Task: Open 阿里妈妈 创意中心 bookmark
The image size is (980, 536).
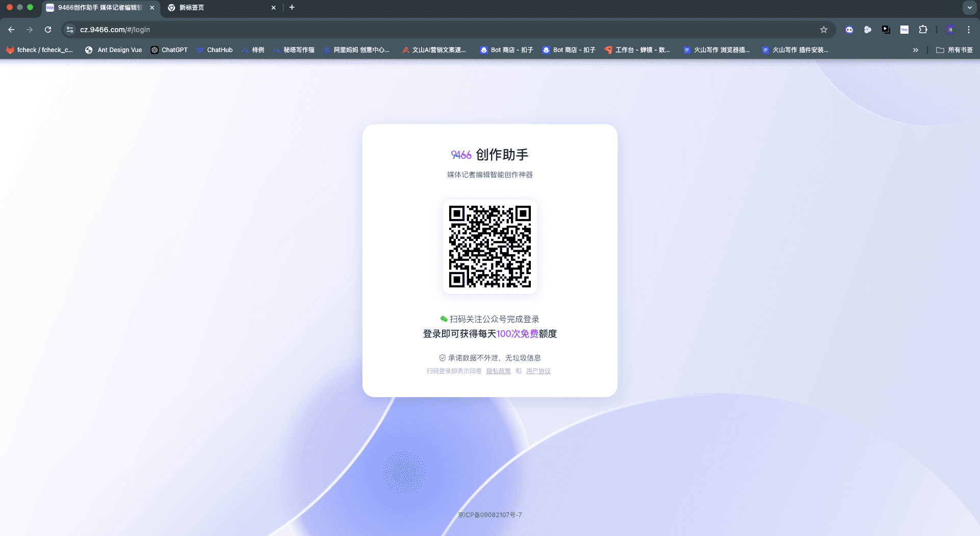Action: pyautogui.click(x=356, y=50)
